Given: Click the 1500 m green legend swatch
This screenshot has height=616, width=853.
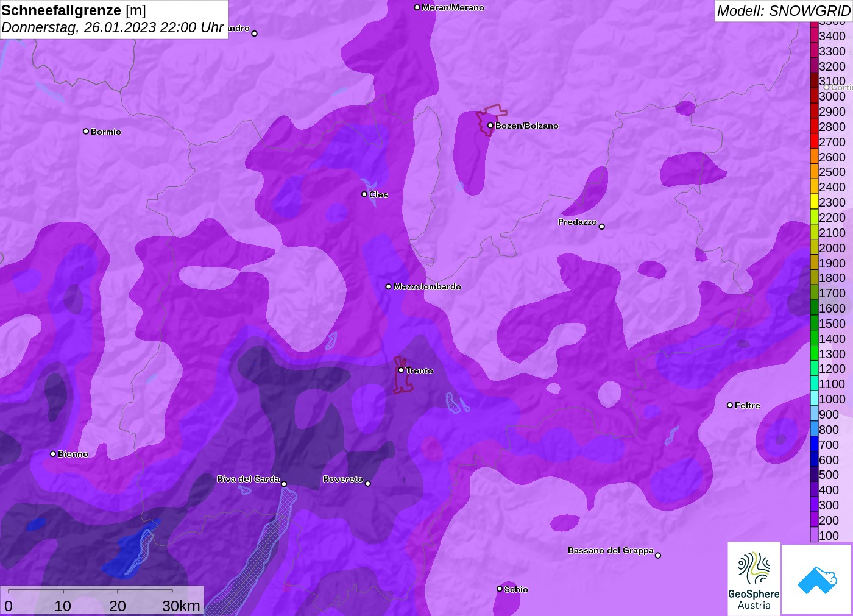Looking at the screenshot, I should [x=814, y=323].
